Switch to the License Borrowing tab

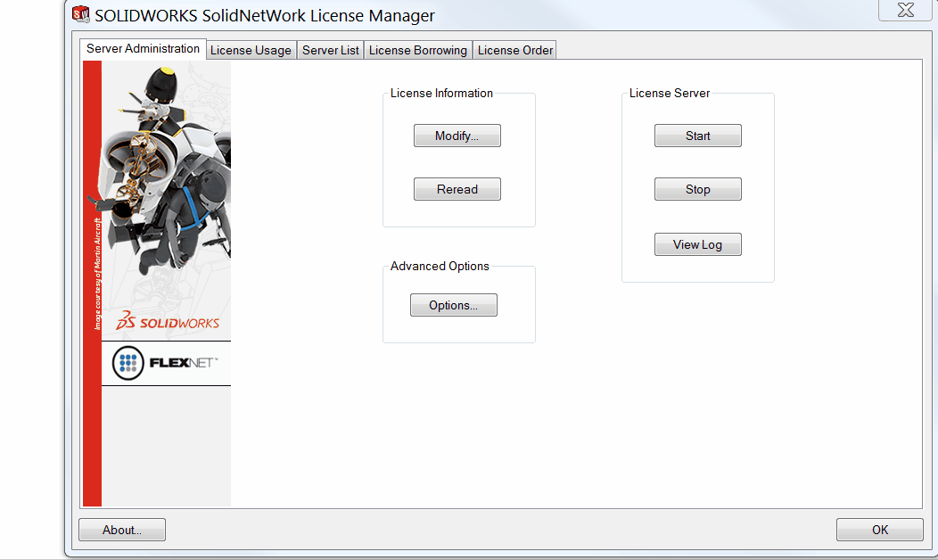point(417,50)
